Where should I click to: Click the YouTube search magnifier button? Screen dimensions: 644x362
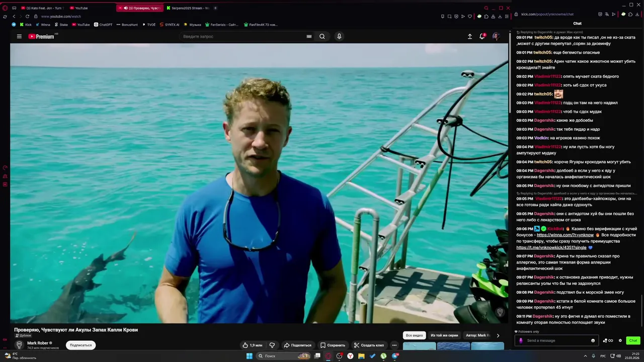(322, 36)
